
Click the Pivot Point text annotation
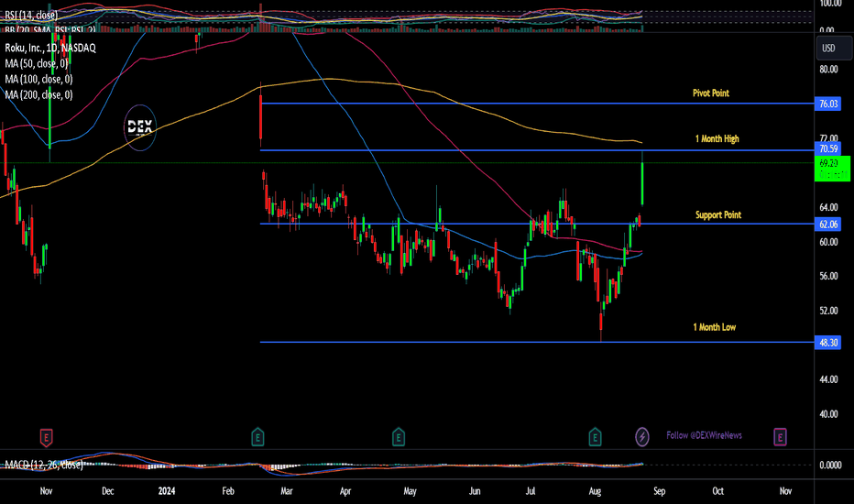pyautogui.click(x=711, y=93)
